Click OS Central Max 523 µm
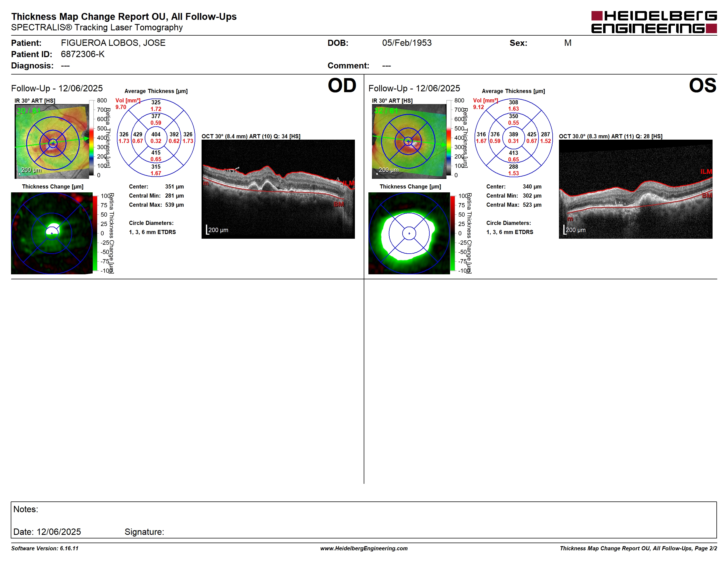Screen dimensions: 728x563 click(514, 205)
